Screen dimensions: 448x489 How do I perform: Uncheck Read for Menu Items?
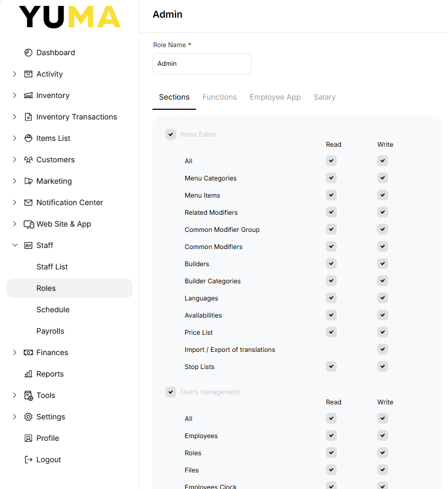point(331,195)
